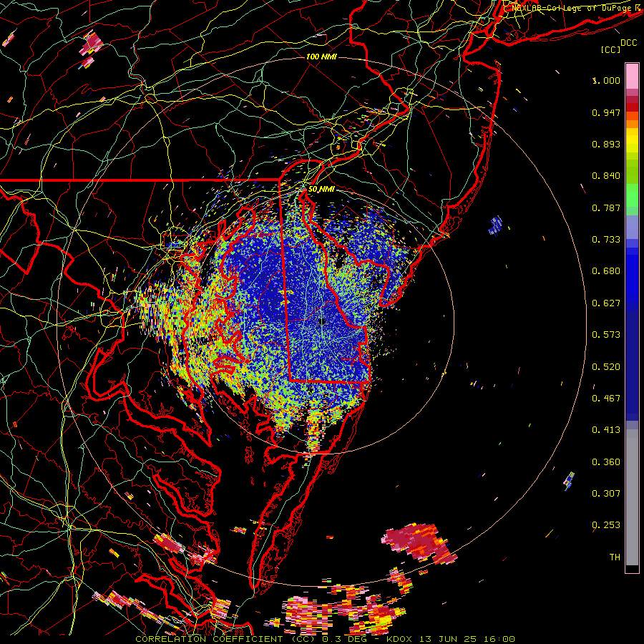Click the lavender segment of the color bar
644x644 pixels.
pyautogui.click(x=632, y=228)
